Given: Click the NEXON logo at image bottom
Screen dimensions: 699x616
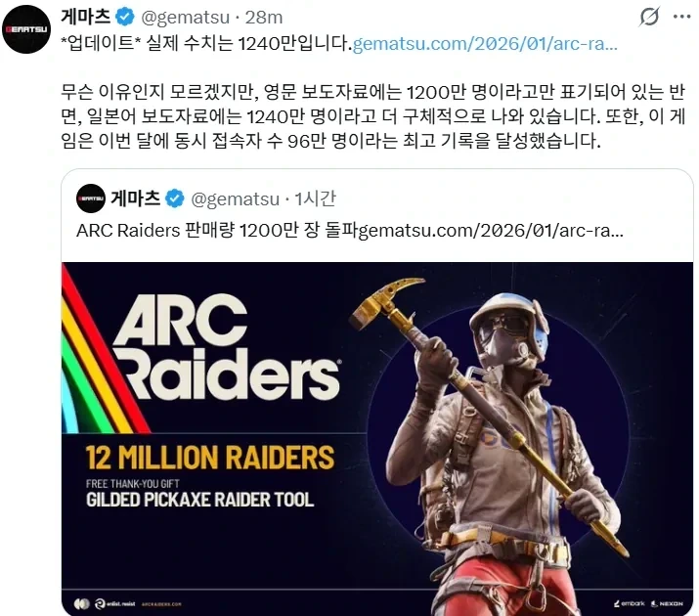Looking at the screenshot, I should [667, 603].
